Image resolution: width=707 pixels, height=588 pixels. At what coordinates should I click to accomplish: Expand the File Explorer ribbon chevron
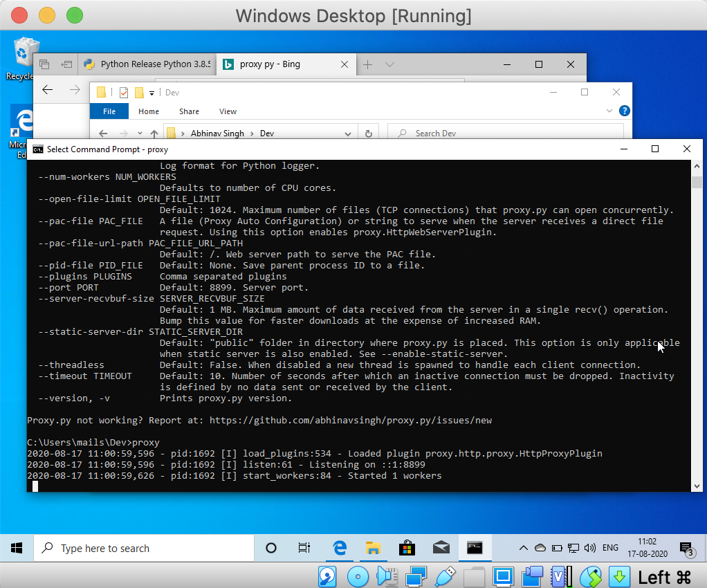click(x=609, y=111)
